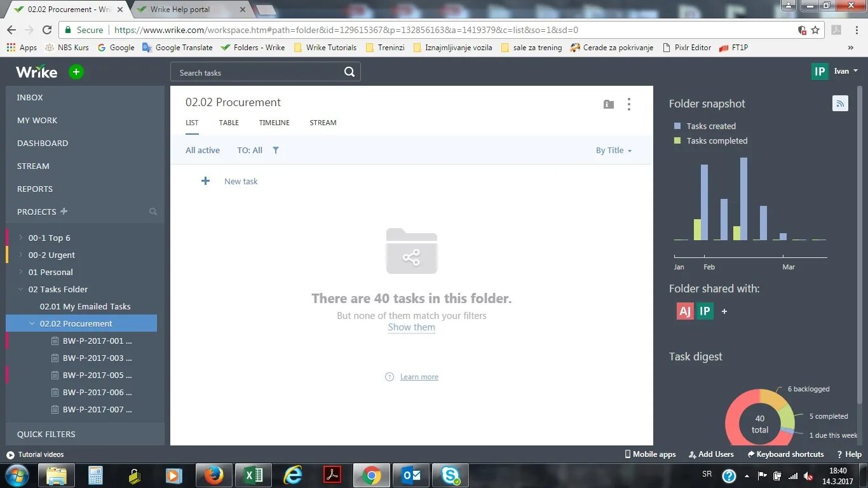Click the IP profile avatar in header

coord(820,71)
